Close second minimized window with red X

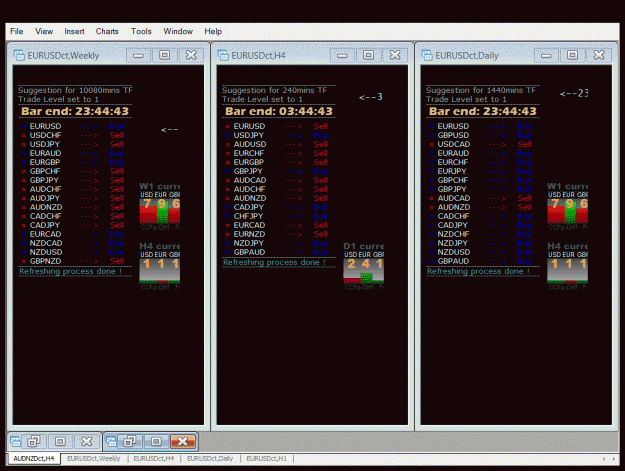183,442
